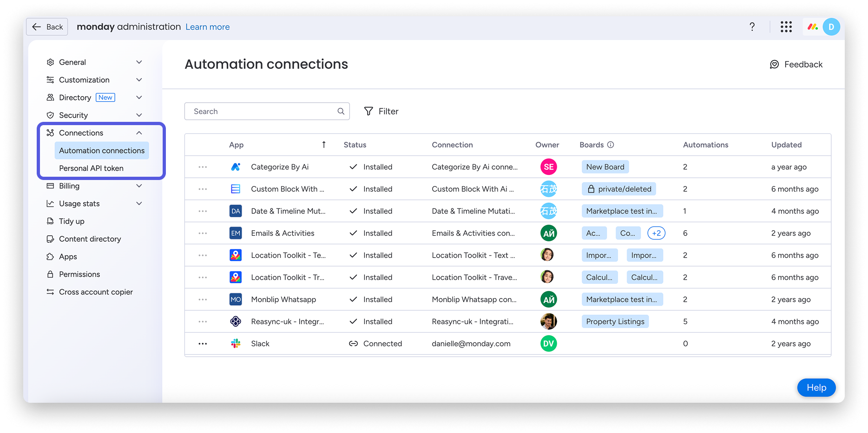Select the Location Toolkit - Tr... app name
Viewport: 868px width, 433px height.
tap(288, 277)
